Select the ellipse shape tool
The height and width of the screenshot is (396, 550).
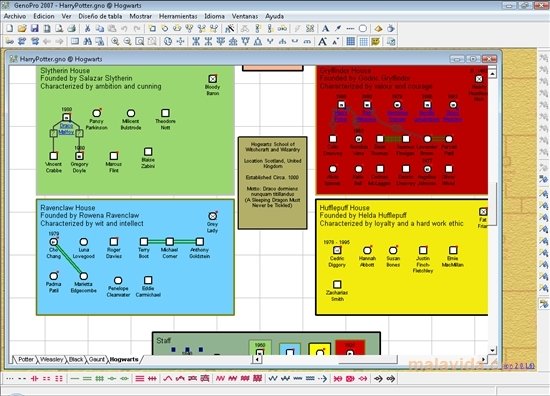(363, 28)
